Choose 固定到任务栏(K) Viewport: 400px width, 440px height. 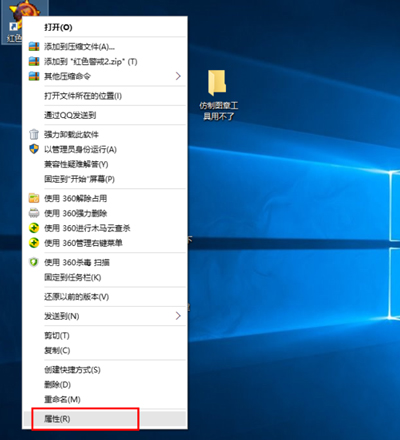pos(104,277)
